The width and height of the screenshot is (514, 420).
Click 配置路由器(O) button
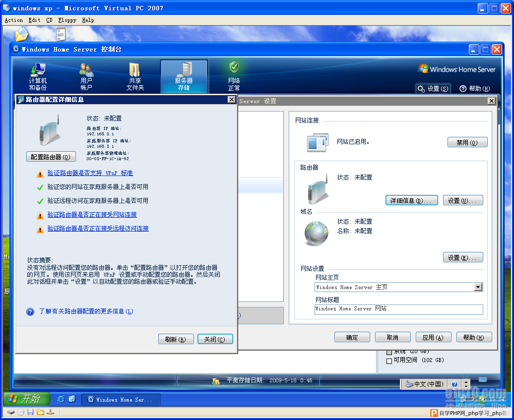(x=51, y=157)
